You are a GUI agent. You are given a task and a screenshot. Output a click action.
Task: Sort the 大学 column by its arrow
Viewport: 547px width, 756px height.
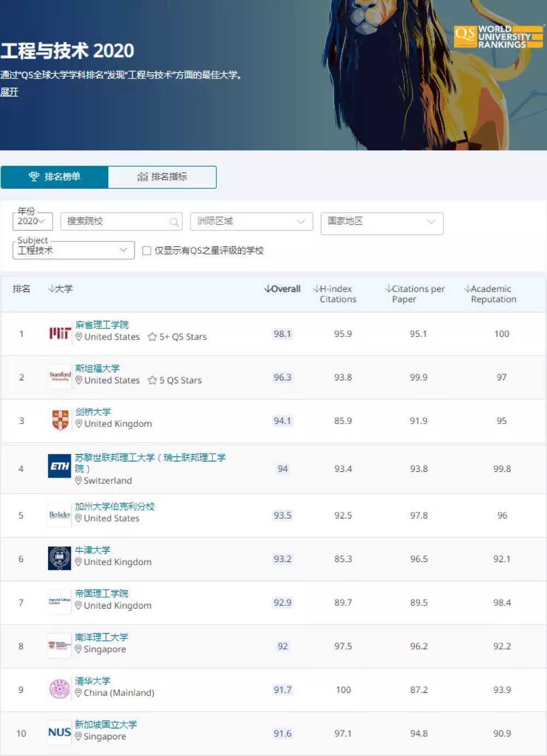pyautogui.click(x=51, y=288)
